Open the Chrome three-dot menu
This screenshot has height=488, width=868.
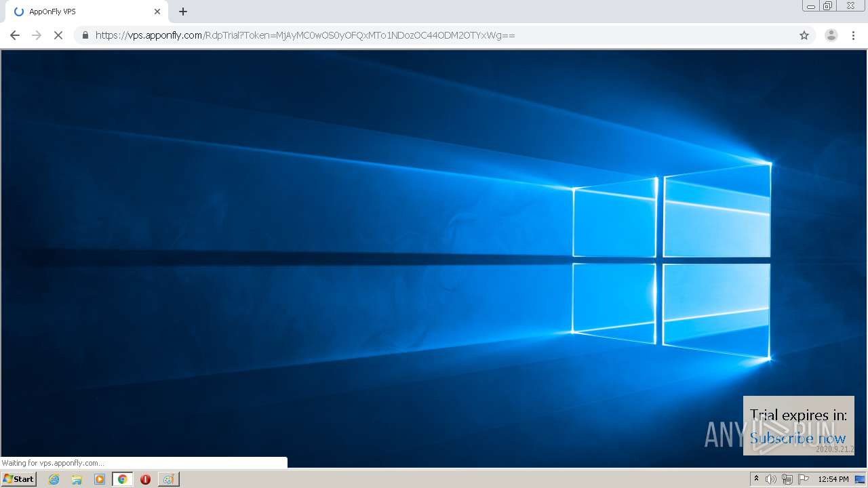click(x=854, y=35)
